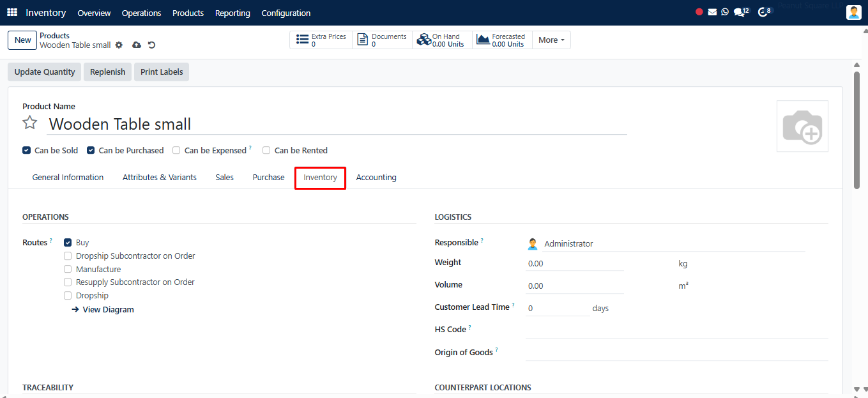The width and height of the screenshot is (868, 398).
Task: Open the user avatar menu
Action: point(854,12)
